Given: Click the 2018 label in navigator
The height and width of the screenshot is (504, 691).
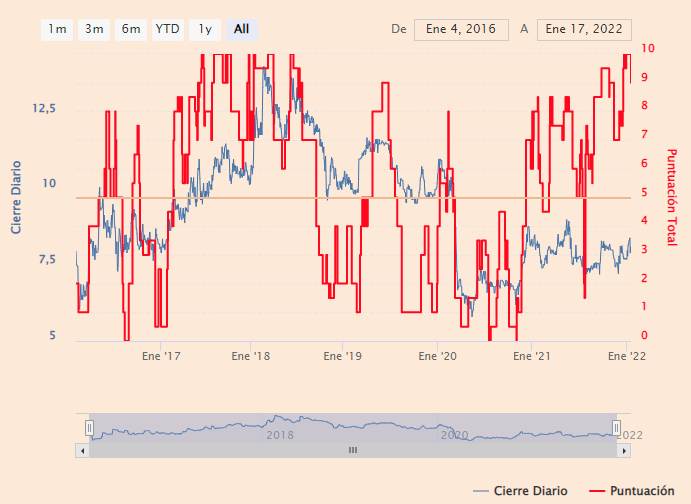Looking at the screenshot, I should coord(280,435).
